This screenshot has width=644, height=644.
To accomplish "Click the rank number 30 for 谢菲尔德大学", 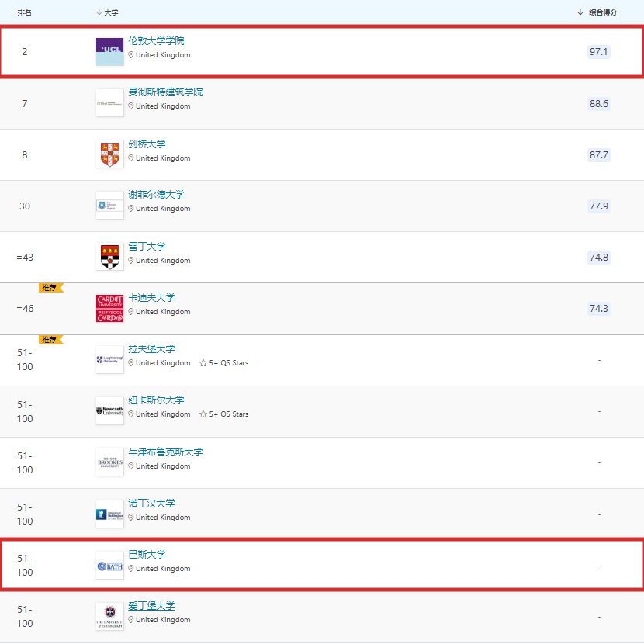I will [25, 206].
